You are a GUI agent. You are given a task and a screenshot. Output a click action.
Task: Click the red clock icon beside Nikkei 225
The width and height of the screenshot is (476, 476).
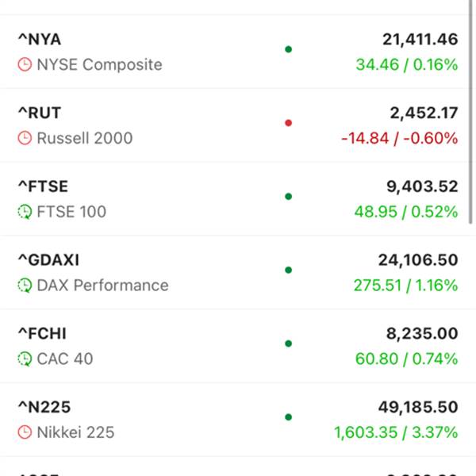click(x=25, y=432)
